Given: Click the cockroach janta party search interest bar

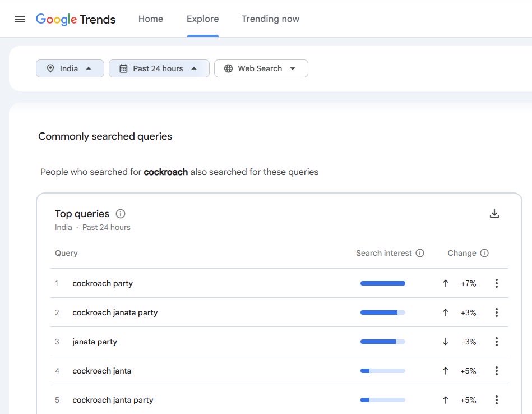Looking at the screenshot, I should pos(383,400).
